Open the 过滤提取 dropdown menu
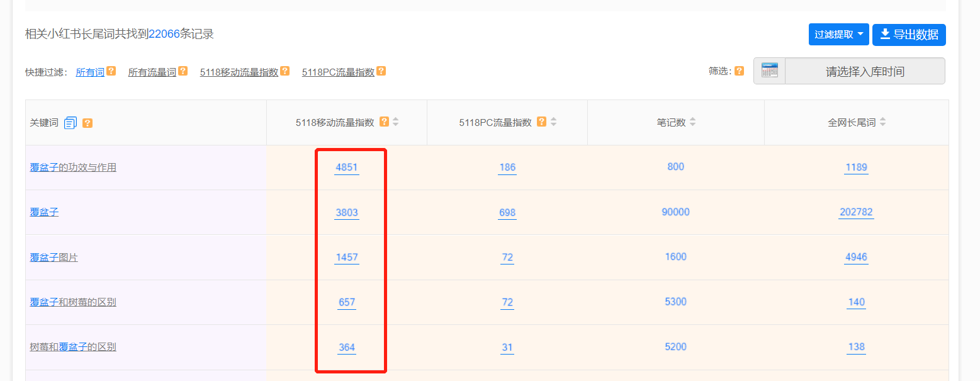The width and height of the screenshot is (980, 381). [x=838, y=35]
